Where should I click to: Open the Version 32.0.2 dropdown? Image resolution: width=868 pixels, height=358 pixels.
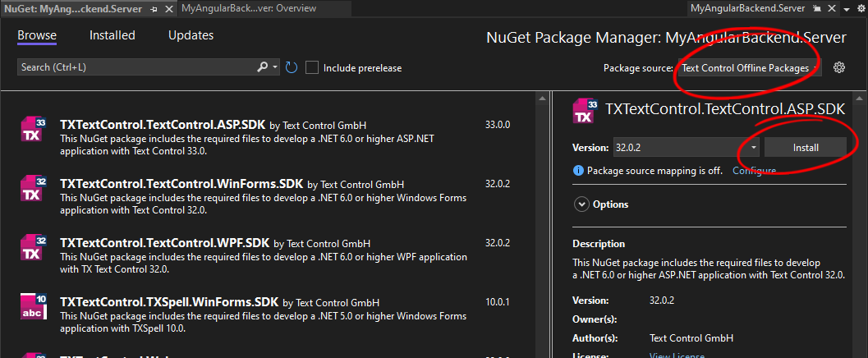(x=687, y=147)
